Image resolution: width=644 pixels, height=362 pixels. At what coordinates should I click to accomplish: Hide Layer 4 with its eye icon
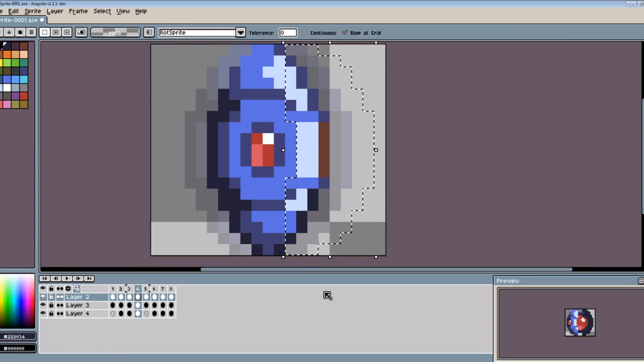point(43,313)
